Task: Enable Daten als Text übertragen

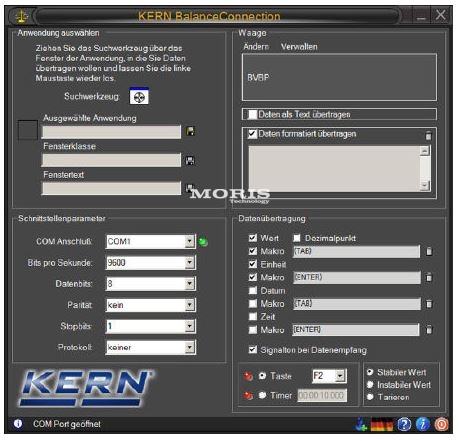Action: tap(253, 114)
